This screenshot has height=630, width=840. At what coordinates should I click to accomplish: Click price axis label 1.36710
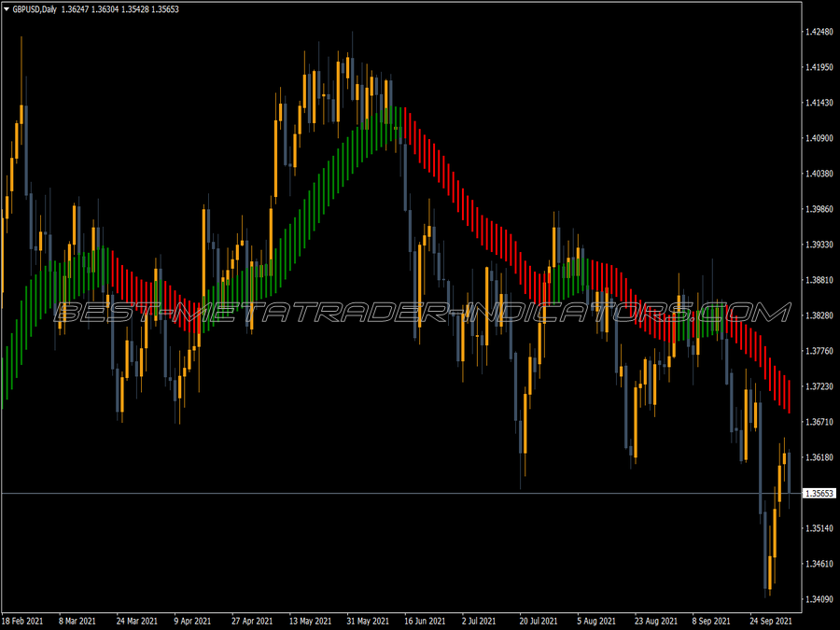click(x=819, y=422)
